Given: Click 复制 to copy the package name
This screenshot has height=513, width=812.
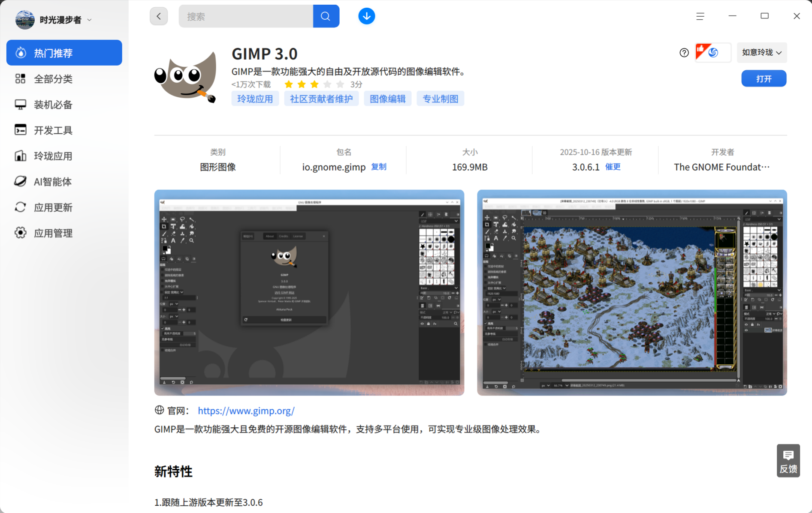Looking at the screenshot, I should pos(379,167).
